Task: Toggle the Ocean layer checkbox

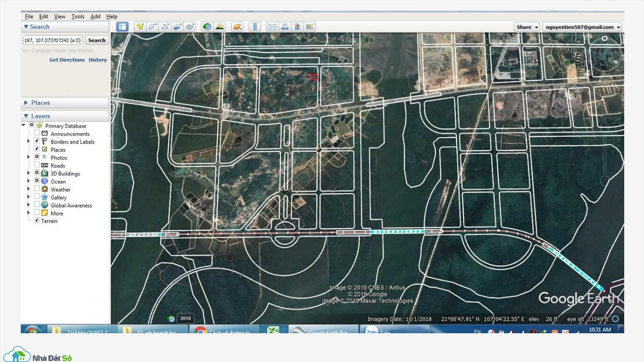Action: [37, 181]
